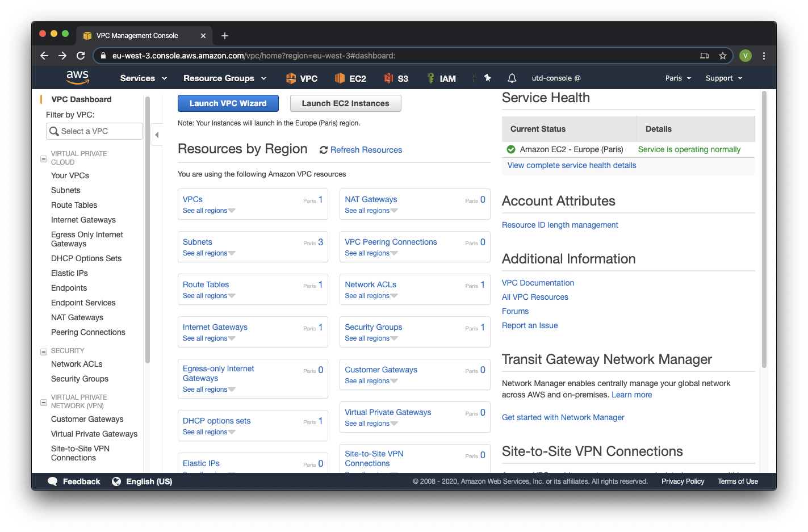Image resolution: width=808 pixels, height=532 pixels.
Task: Expand See all regions under Security Groups card
Action: pos(371,338)
